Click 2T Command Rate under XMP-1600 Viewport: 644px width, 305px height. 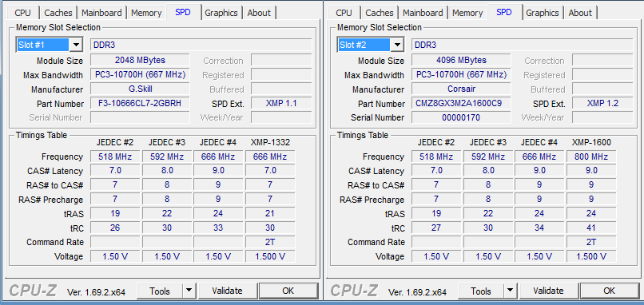click(591, 242)
